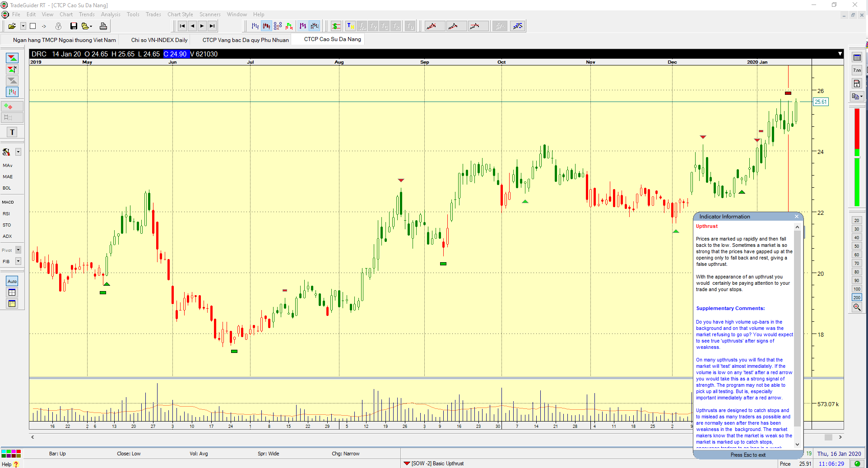Select the candlestick chart style icon
This screenshot has height=468, width=868.
(x=266, y=26)
